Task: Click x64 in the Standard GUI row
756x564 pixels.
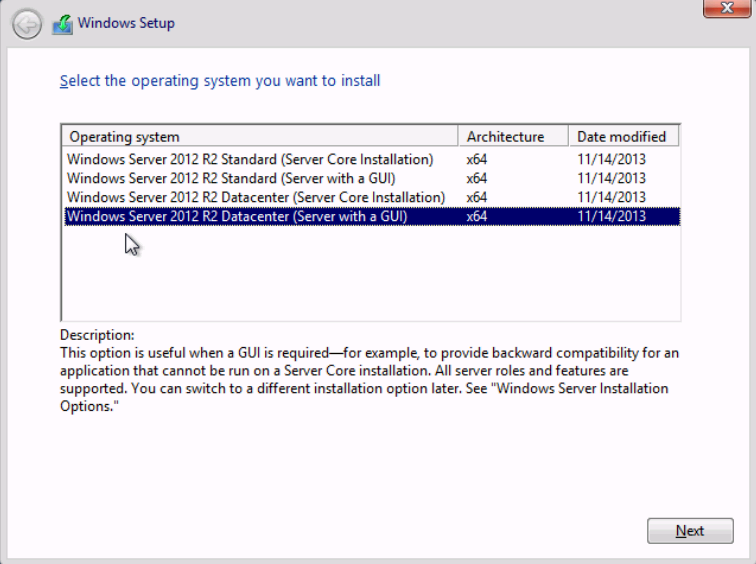Action: tap(476, 178)
